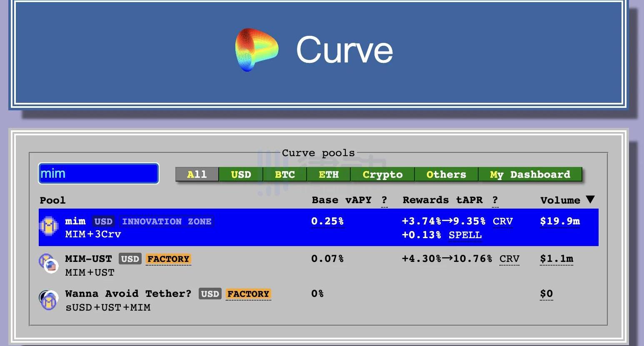Open the Crypto pools tab

383,174
